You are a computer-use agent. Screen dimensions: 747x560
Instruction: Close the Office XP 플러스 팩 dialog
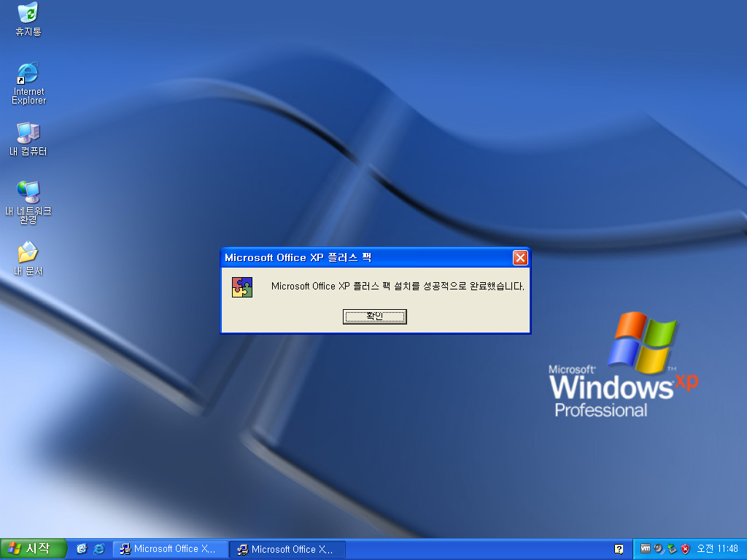519,257
